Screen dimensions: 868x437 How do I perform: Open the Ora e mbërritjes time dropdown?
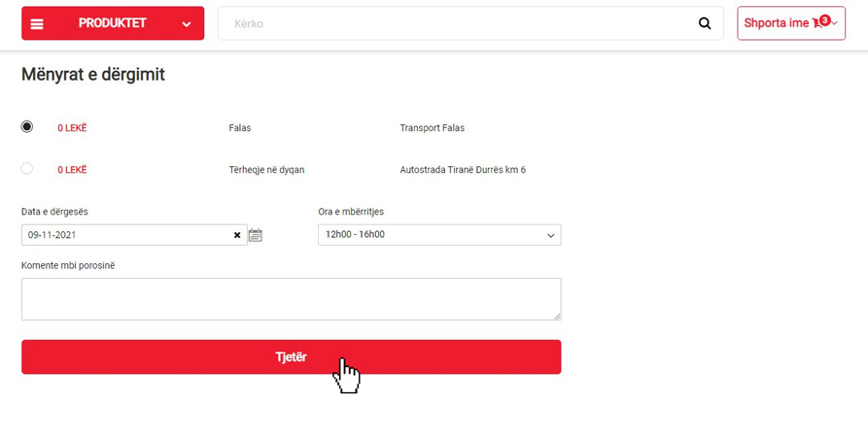439,235
